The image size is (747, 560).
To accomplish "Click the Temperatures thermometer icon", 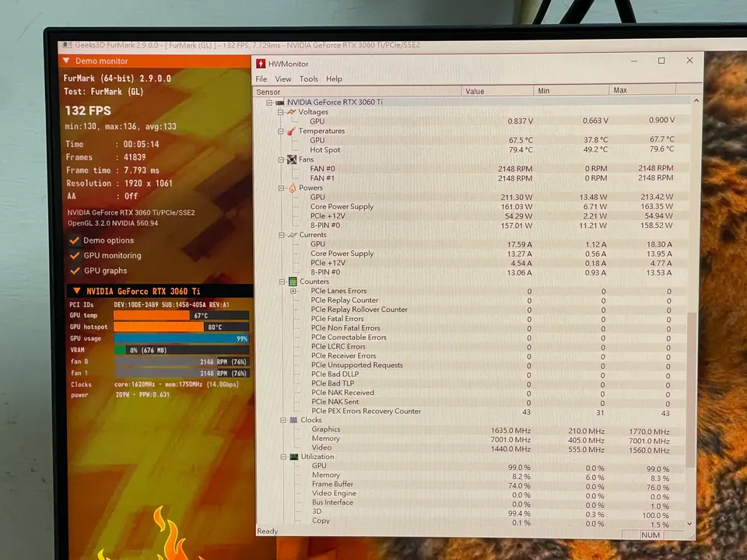I will (290, 131).
